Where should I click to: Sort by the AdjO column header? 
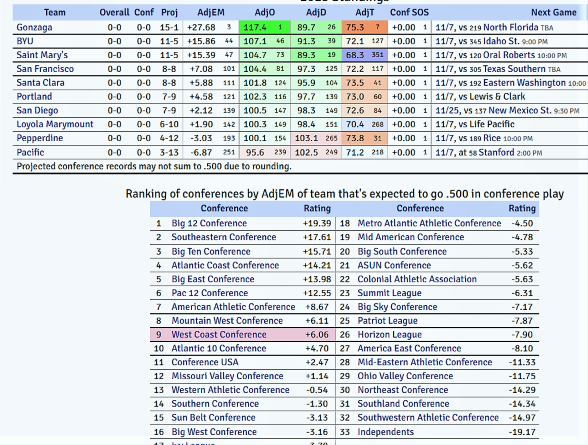coord(265,12)
